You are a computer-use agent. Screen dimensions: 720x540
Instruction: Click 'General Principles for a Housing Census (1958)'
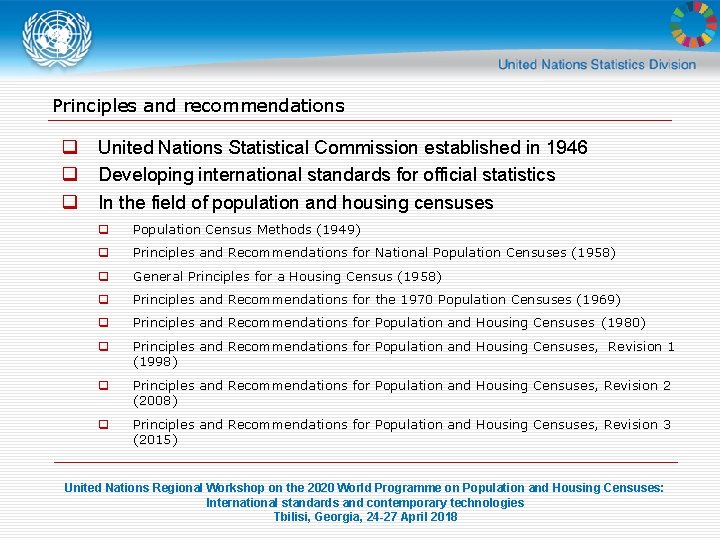[287, 276]
